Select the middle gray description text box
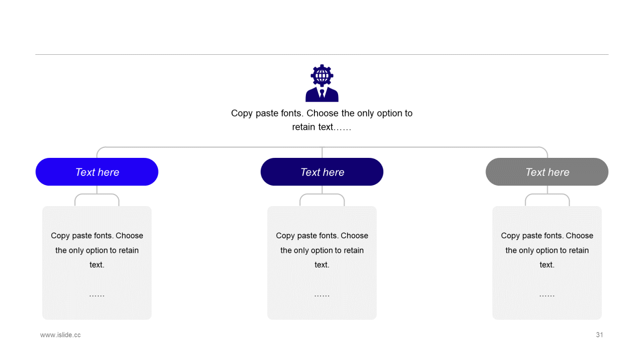Viewport: 644px width, 362px height. 322,263
